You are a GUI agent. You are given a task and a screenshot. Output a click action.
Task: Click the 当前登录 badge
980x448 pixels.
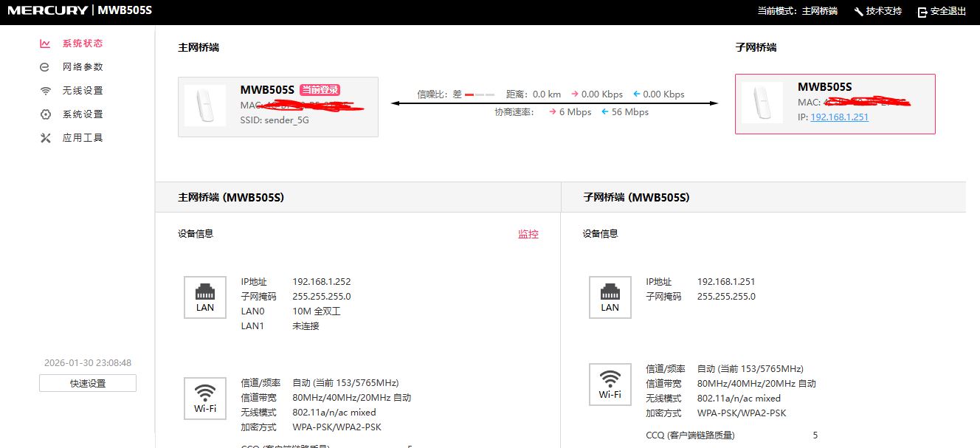point(320,90)
